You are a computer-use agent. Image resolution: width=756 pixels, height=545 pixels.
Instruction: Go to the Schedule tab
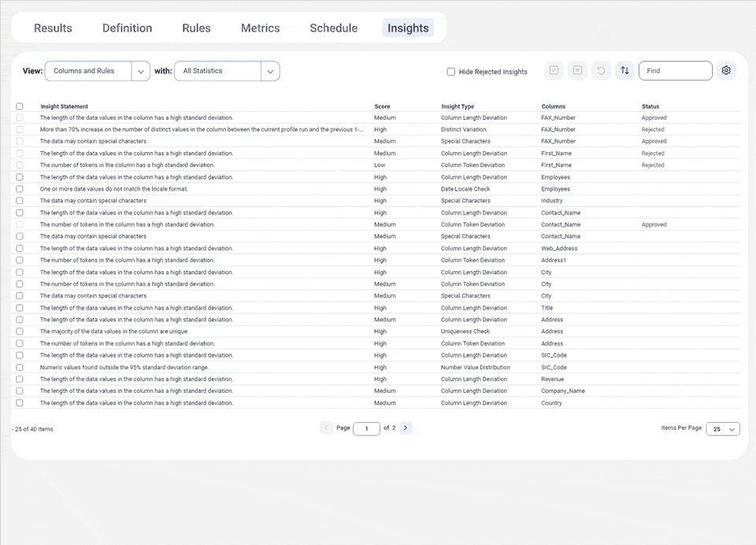pos(333,28)
